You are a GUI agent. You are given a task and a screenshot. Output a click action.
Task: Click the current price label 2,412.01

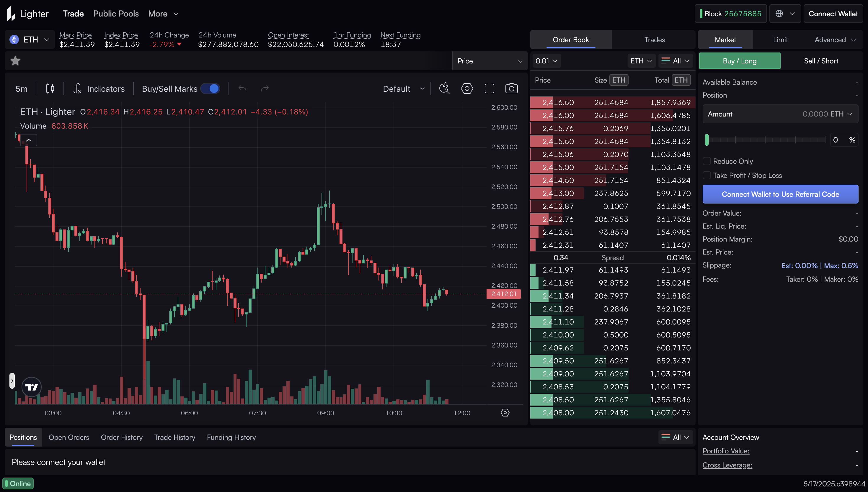(503, 294)
